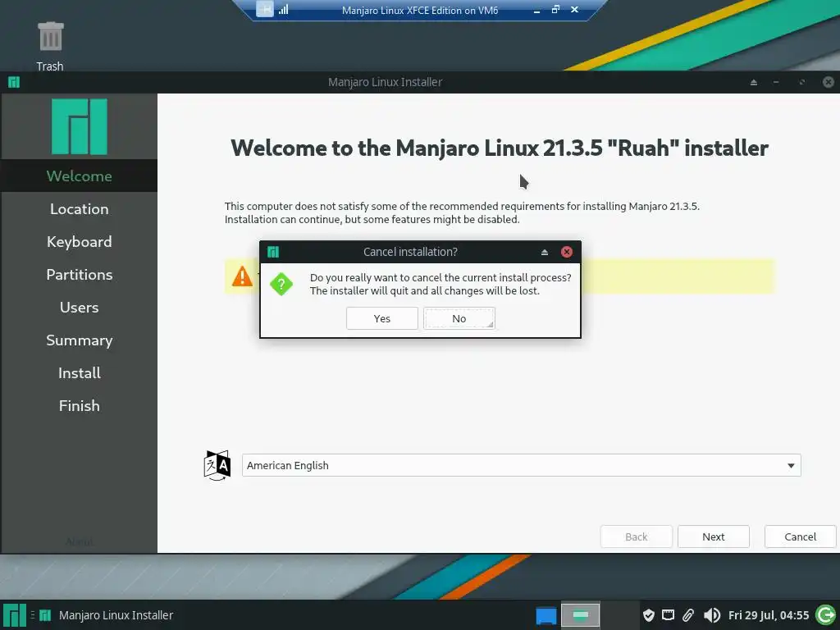Minimize the VM6 connection bar

[536, 10]
